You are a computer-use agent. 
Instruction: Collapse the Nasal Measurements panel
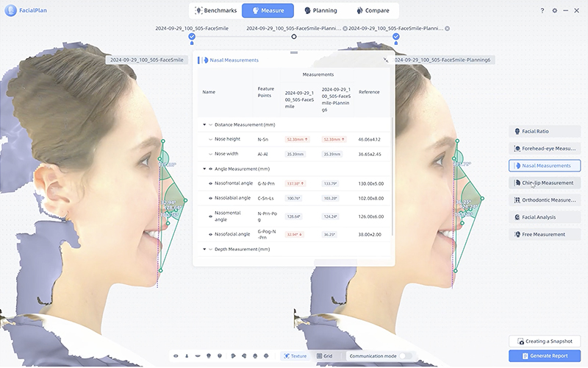tap(386, 60)
